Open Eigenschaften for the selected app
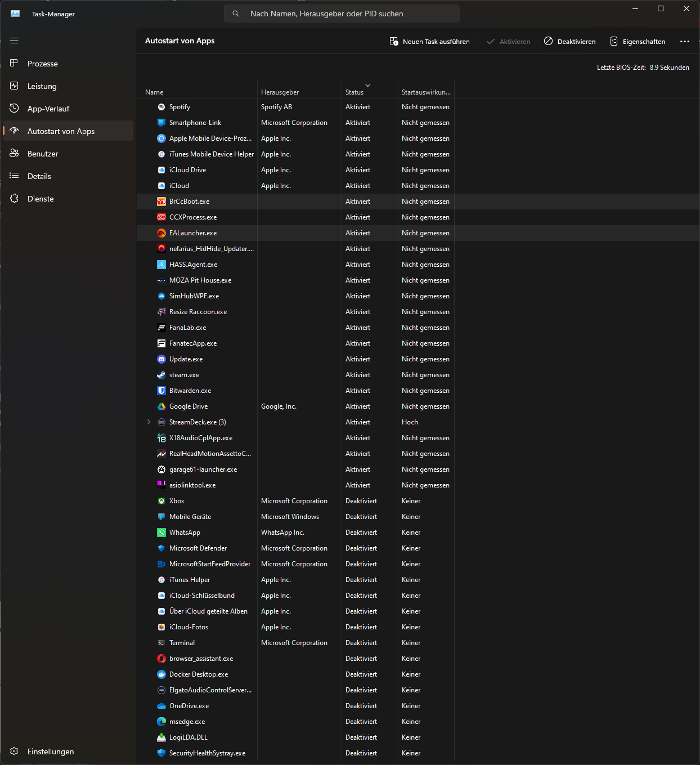700x765 pixels. [x=638, y=42]
